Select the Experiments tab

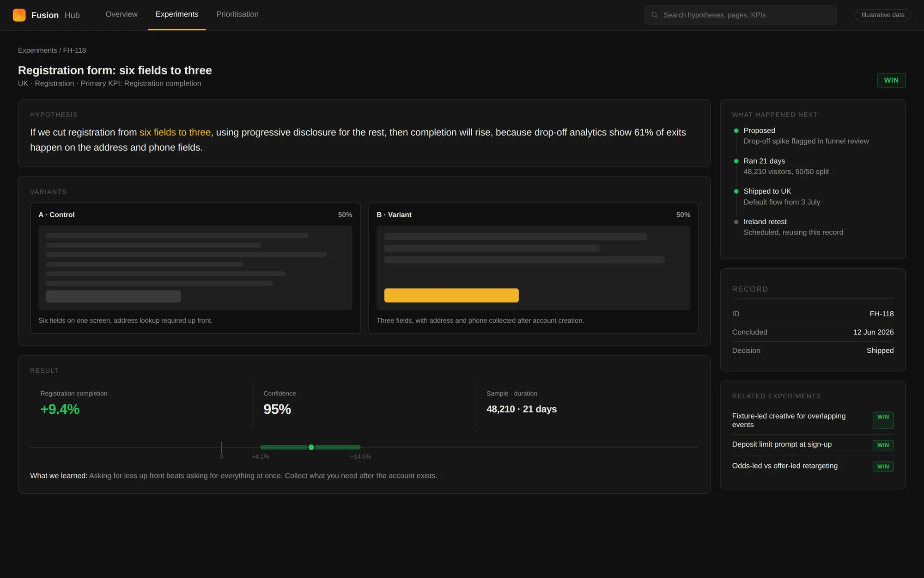[x=177, y=14]
